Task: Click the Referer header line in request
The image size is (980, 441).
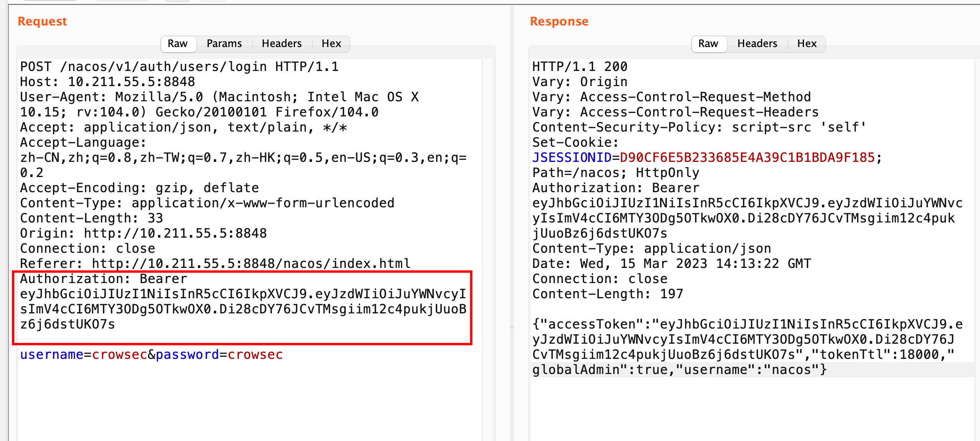Action: pos(215,264)
